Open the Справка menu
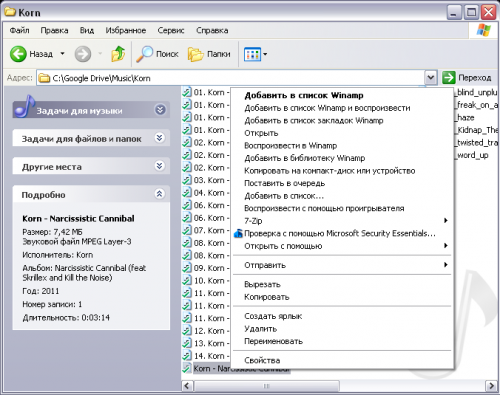Screen dimensions: 500x395 212,30
